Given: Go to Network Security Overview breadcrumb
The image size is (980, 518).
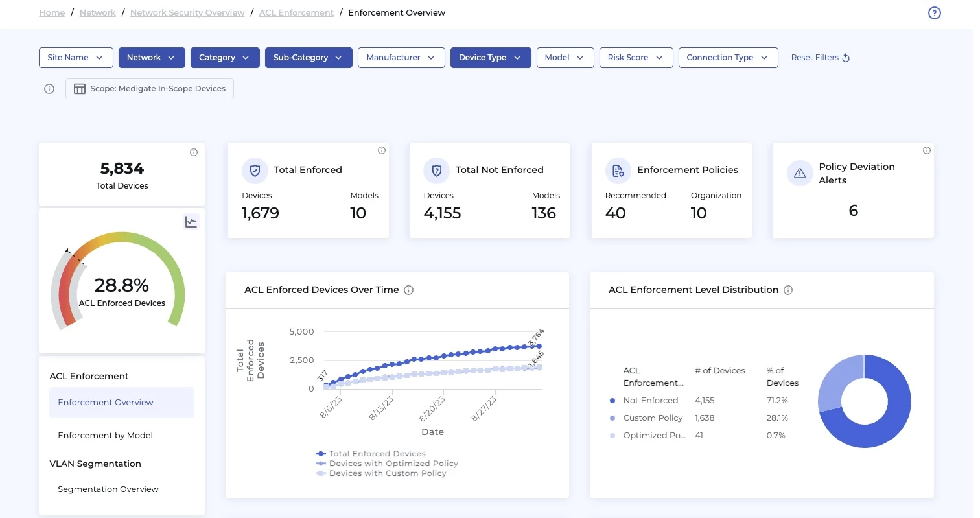Looking at the screenshot, I should [x=187, y=13].
